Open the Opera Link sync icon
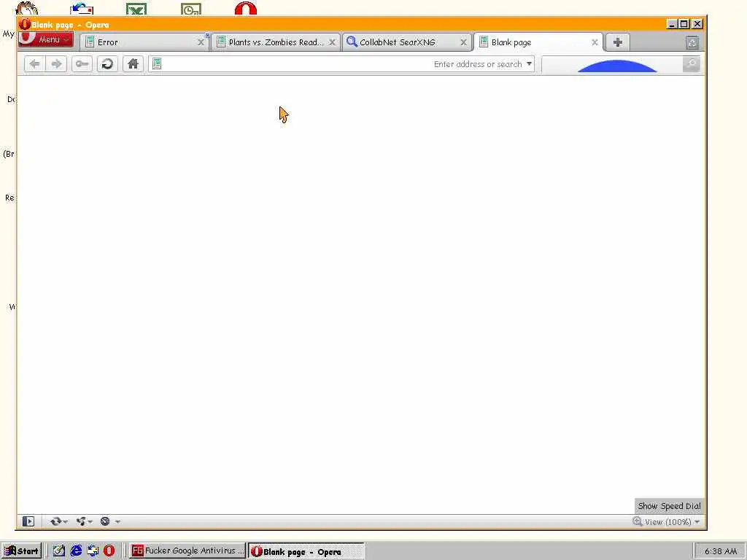The width and height of the screenshot is (747, 560). click(55, 521)
